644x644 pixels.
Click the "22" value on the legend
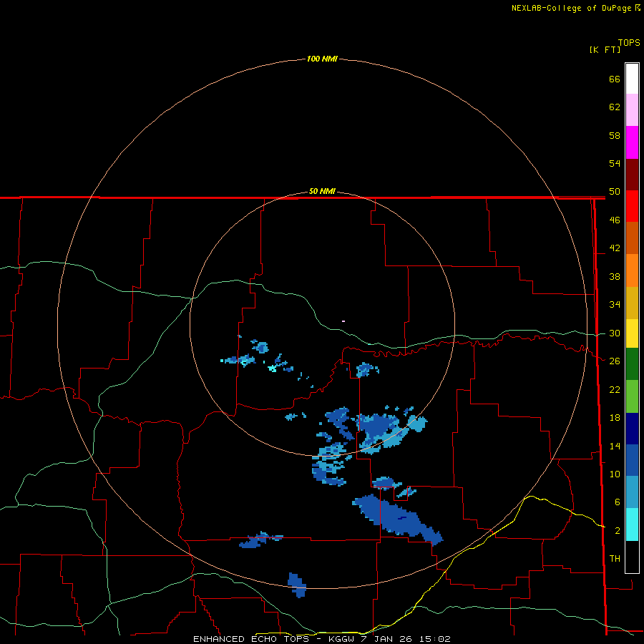[x=615, y=389]
